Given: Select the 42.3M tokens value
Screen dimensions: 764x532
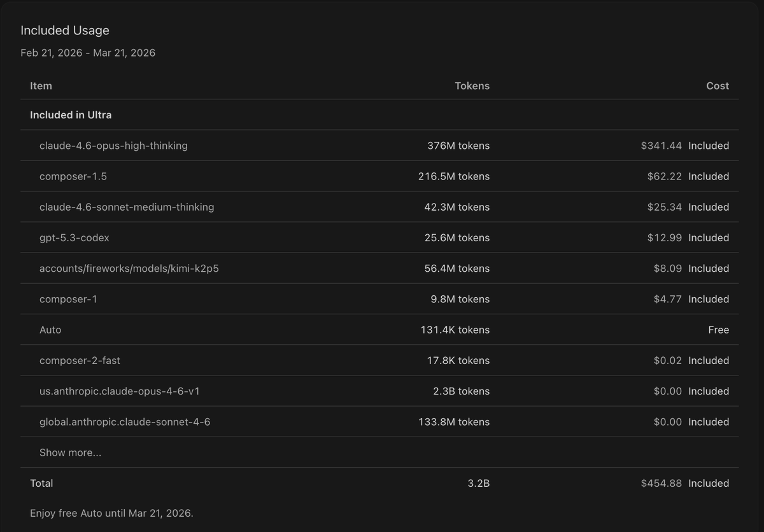Looking at the screenshot, I should [457, 207].
